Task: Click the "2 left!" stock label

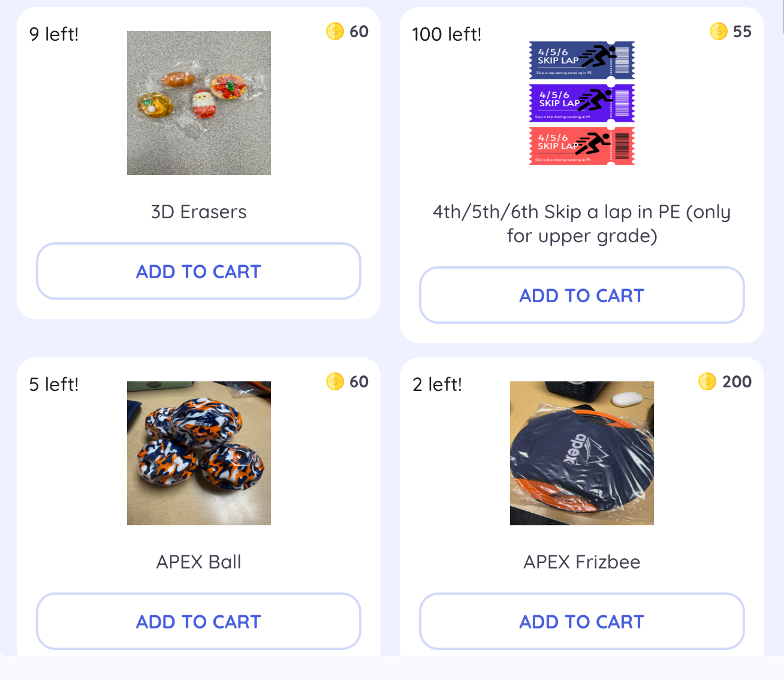Action: (x=437, y=384)
